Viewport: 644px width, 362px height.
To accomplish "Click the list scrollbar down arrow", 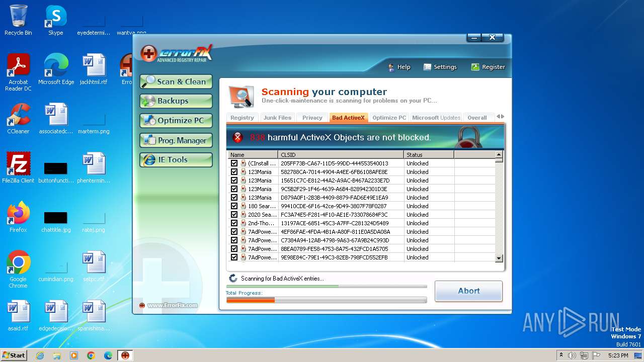I will (x=499, y=258).
